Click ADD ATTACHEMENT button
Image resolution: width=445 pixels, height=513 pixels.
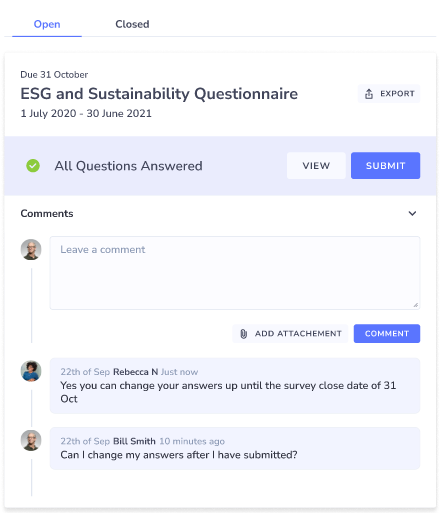[290, 334]
